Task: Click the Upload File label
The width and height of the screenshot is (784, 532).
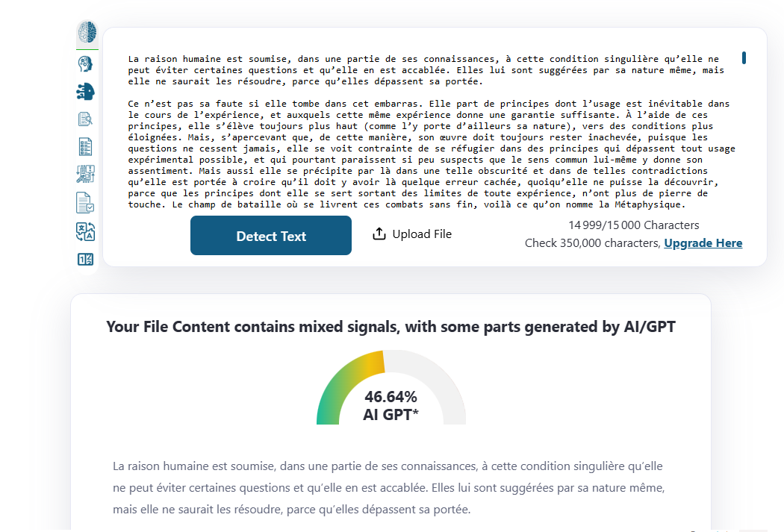Action: (x=422, y=234)
